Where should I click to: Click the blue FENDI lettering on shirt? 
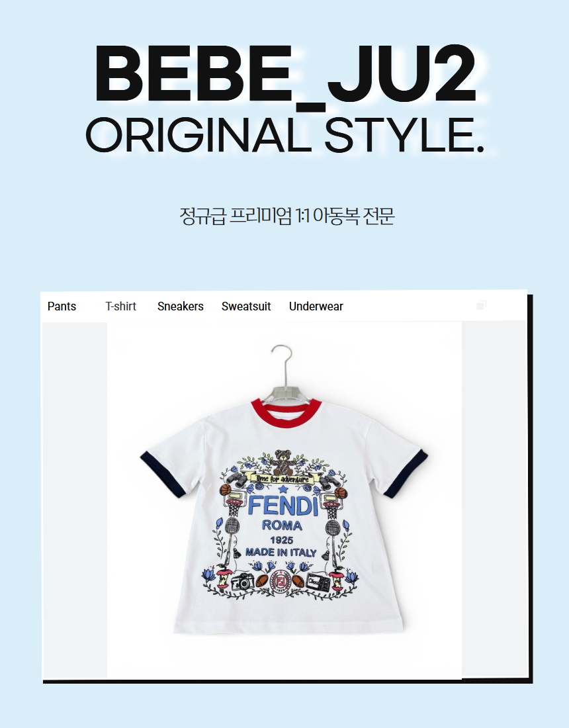tap(283, 506)
